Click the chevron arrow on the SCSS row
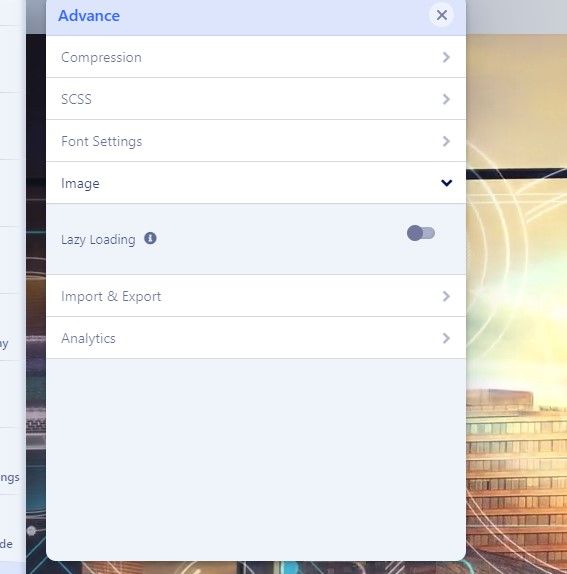The image size is (567, 574). (x=446, y=99)
